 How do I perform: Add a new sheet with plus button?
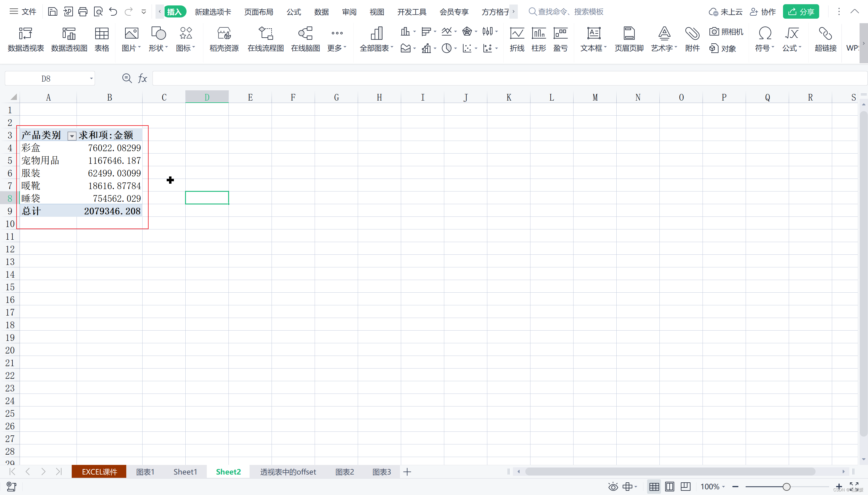407,472
